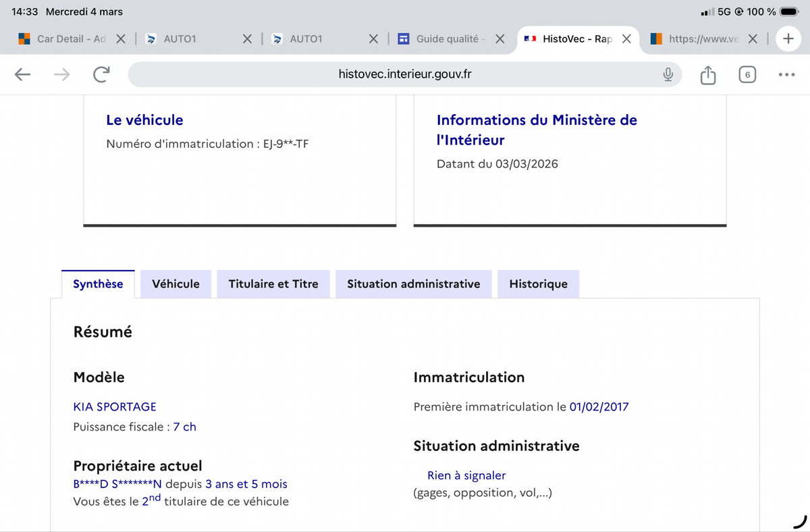Close the Guide qualité tab
Screen dimensions: 810x532
500,39
